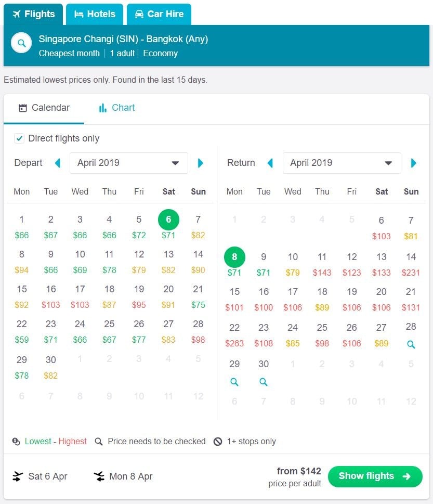Image resolution: width=433 pixels, height=504 pixels.
Task: Switch to the Car Hire tab
Action: (159, 14)
